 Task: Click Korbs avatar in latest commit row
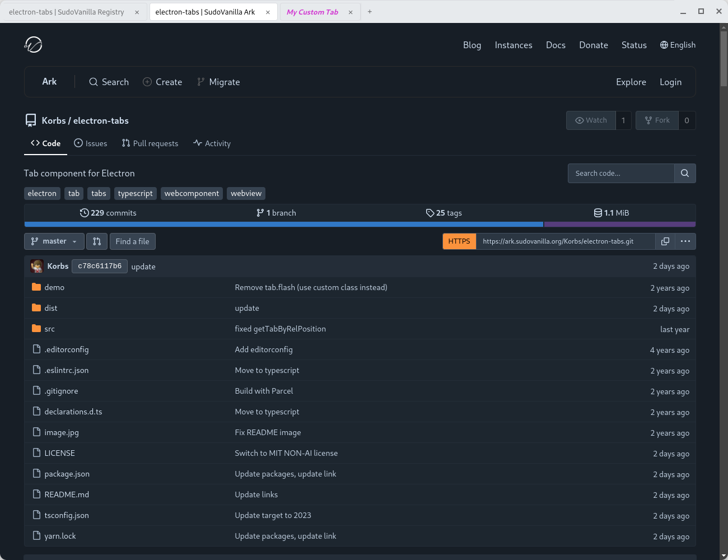(x=37, y=266)
